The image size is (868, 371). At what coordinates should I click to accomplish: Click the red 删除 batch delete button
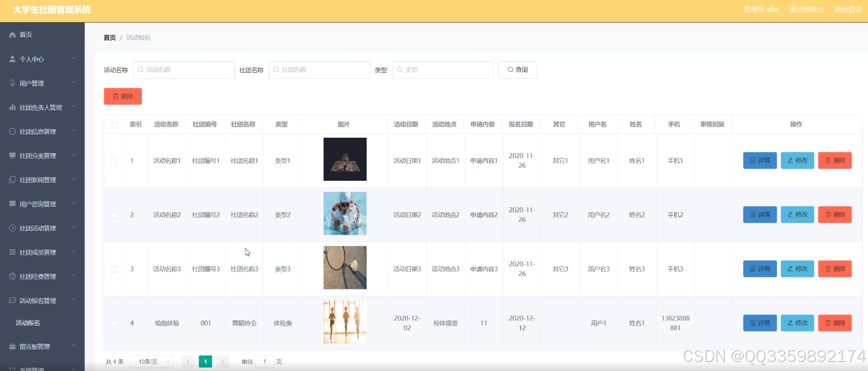[x=123, y=96]
